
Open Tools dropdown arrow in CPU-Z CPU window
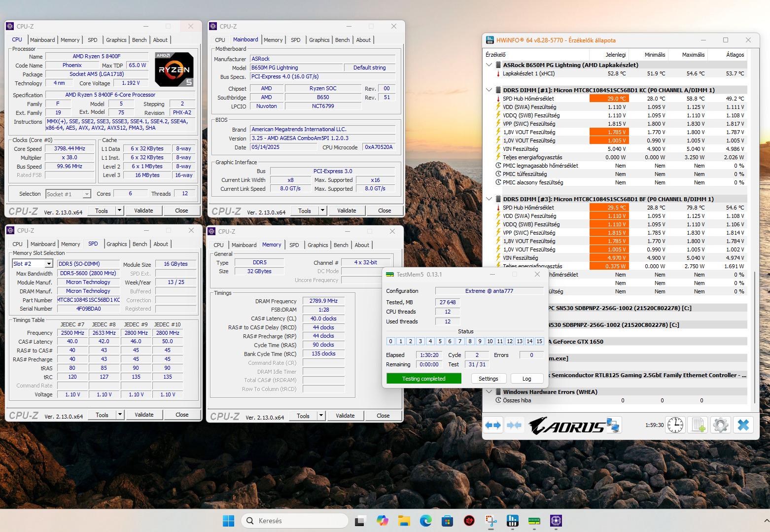pos(119,211)
